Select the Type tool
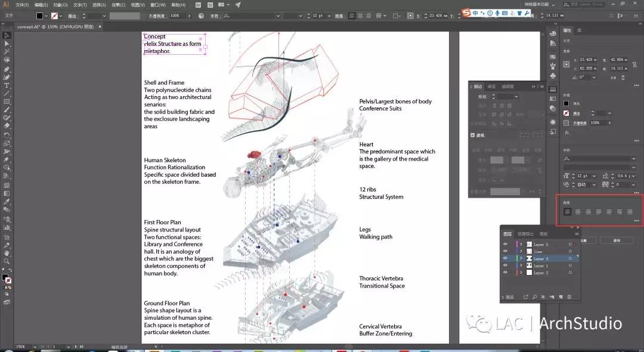The image size is (644, 352). pos(7,85)
